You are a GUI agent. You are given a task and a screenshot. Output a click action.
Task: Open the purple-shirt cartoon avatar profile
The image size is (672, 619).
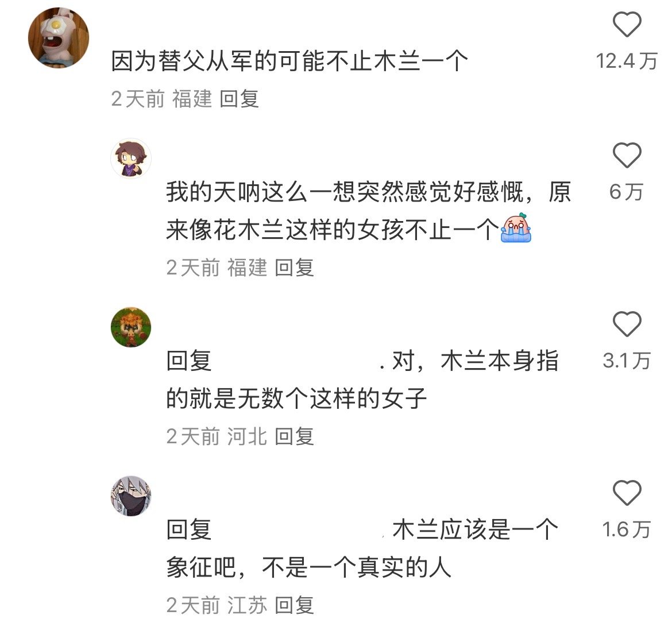point(131,158)
